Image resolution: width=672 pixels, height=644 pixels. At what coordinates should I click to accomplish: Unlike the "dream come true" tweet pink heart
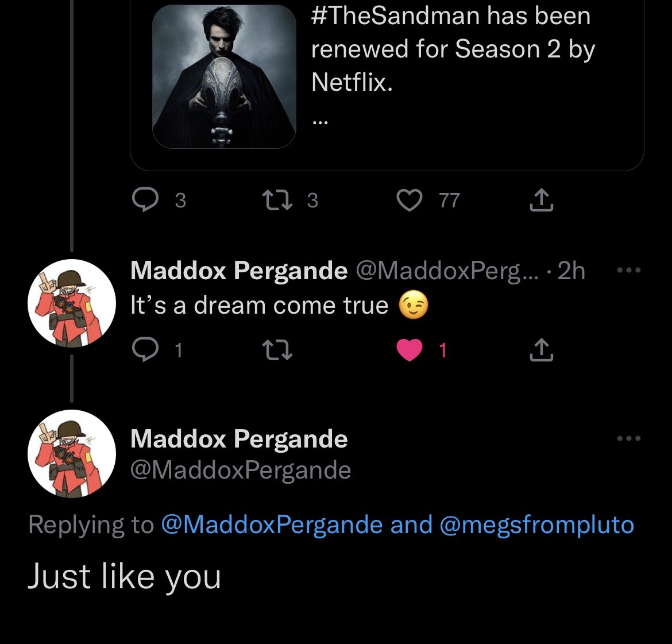click(410, 350)
